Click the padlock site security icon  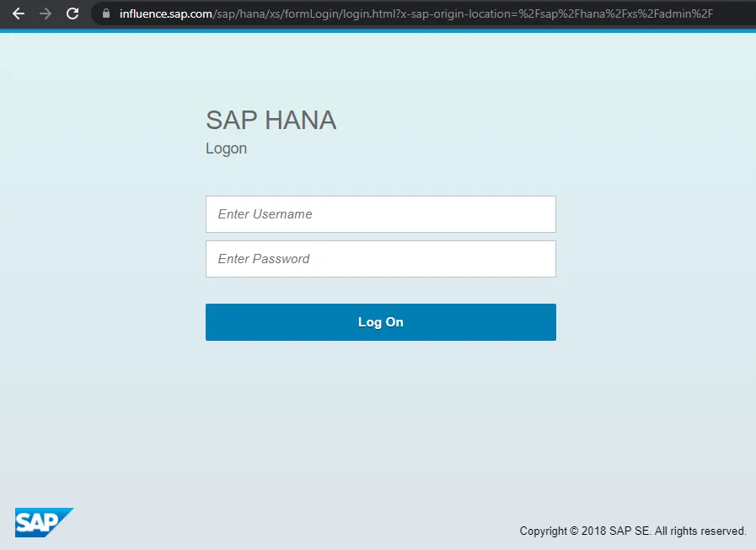(105, 13)
